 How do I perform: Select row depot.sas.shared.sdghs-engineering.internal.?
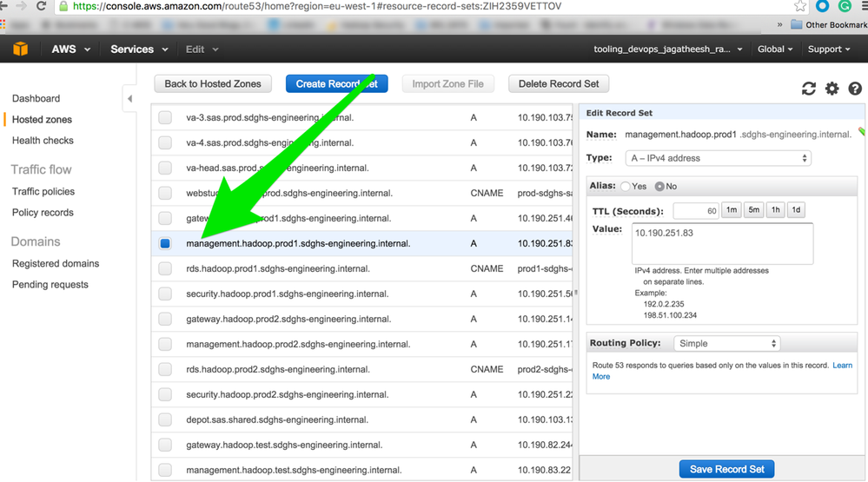(362, 419)
